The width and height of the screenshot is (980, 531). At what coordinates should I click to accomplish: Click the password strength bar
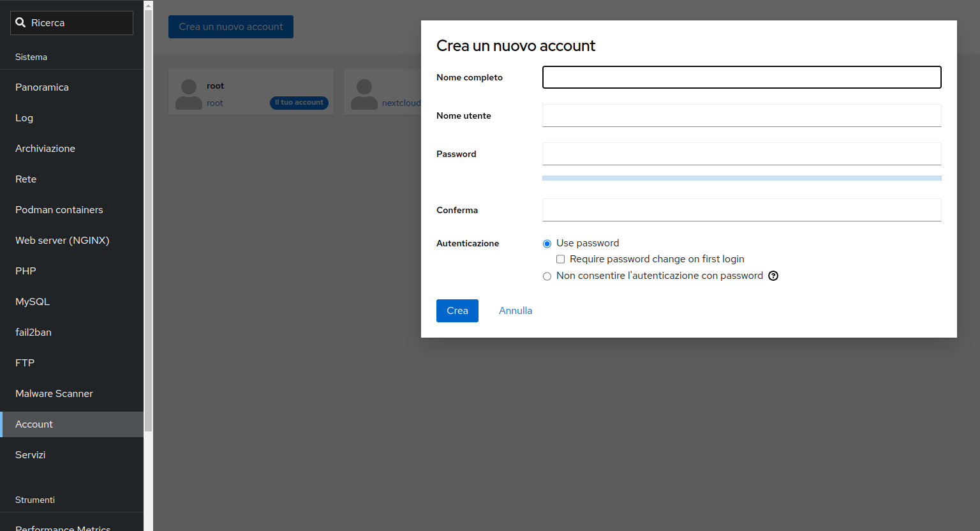742,178
